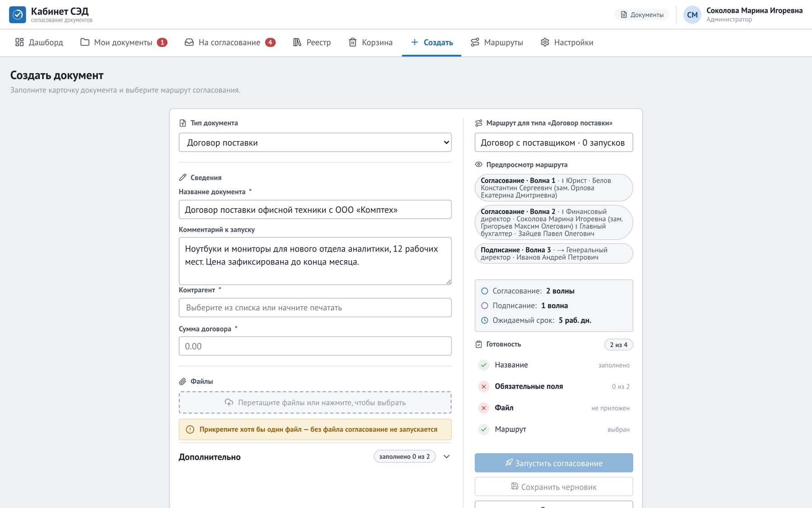
Task: Open the route selector Договор с поставщиком
Action: [x=554, y=143]
